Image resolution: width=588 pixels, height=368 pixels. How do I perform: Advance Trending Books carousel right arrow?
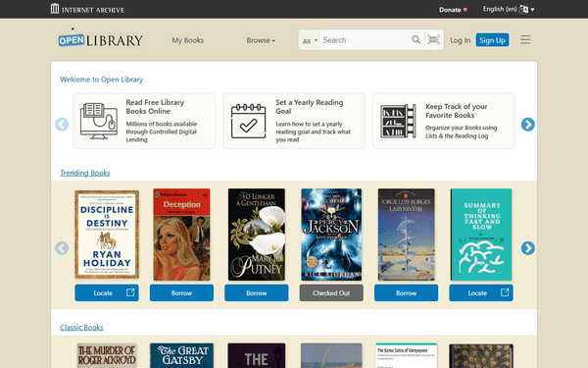pyautogui.click(x=527, y=248)
